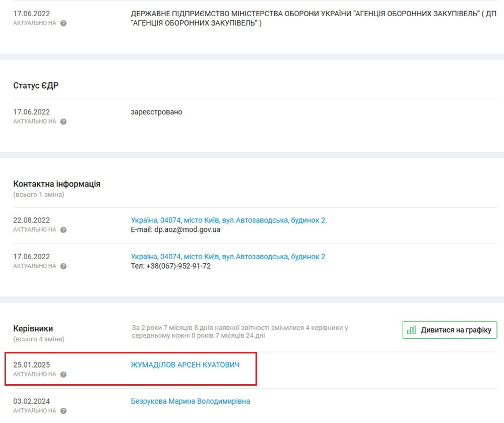
Task: Click help icon in Статус ЄДР section
Action: 64,122
